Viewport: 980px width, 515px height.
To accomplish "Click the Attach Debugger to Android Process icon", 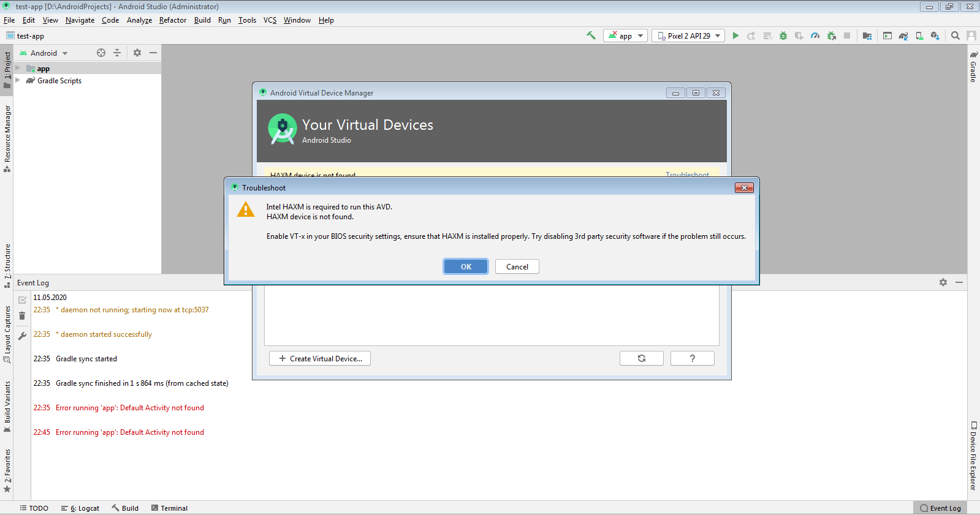I will pyautogui.click(x=832, y=36).
